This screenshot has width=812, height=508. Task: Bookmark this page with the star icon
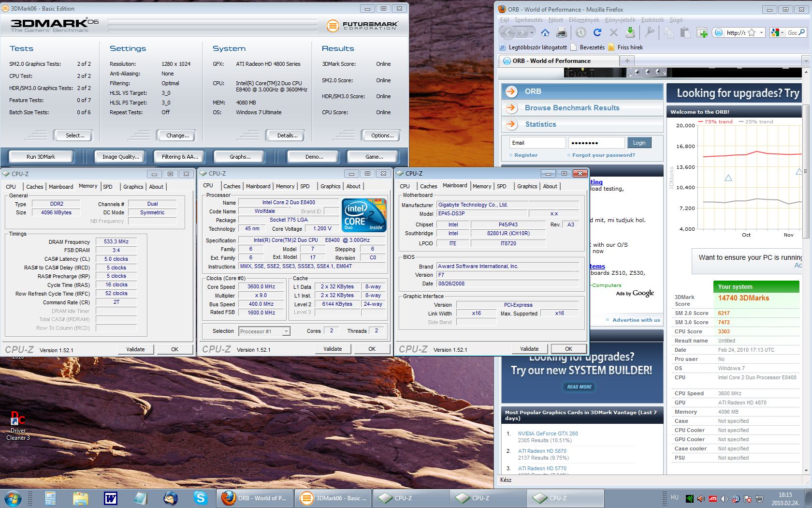(752, 32)
